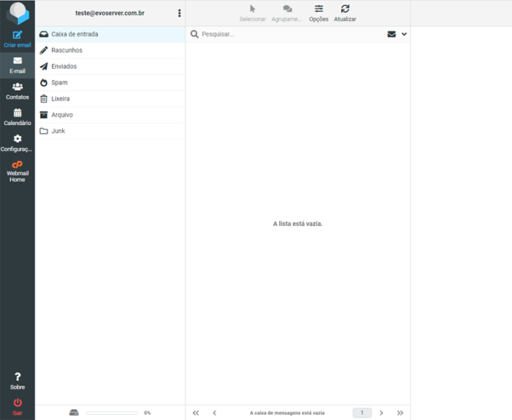Open the Spam folder
The height and width of the screenshot is (420, 512).
pyautogui.click(x=59, y=83)
